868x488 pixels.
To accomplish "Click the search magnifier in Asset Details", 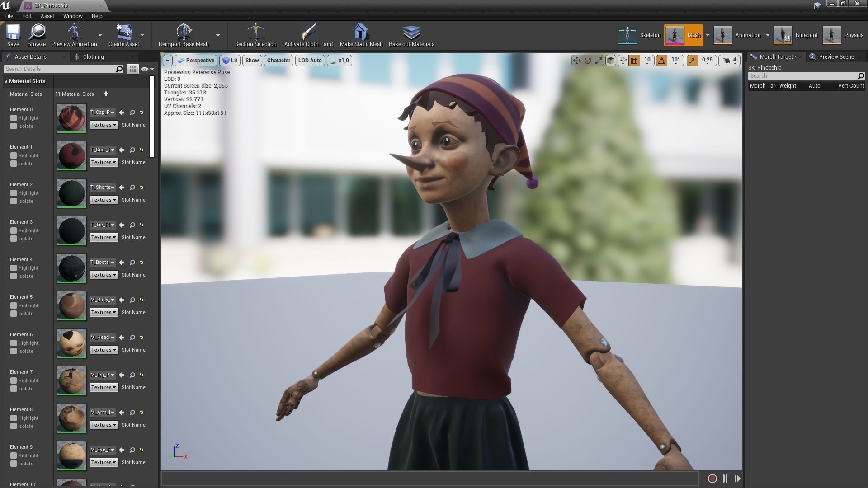I will point(119,69).
